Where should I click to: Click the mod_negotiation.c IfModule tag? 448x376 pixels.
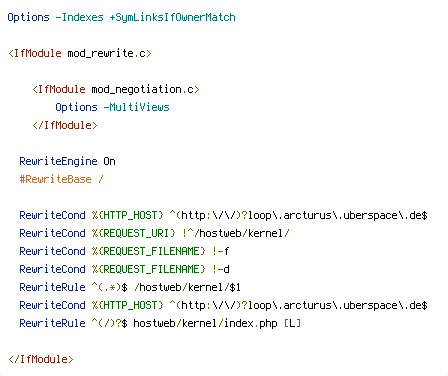point(116,89)
